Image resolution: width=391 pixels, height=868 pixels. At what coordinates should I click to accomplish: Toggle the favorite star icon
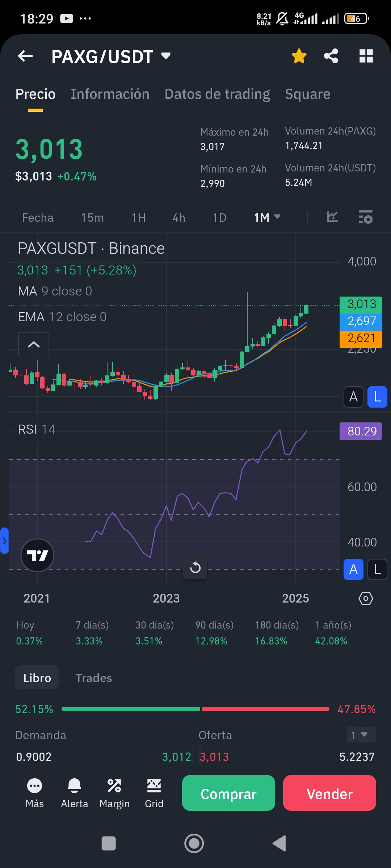(x=299, y=56)
